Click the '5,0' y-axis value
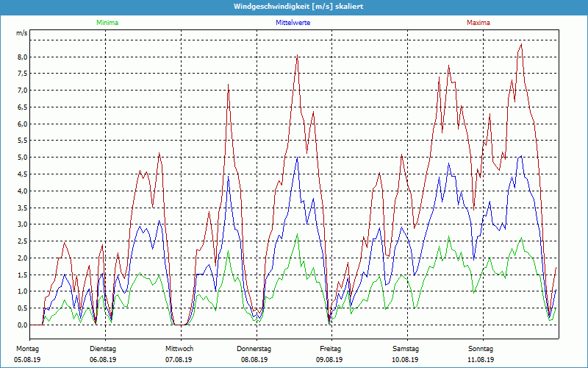This screenshot has width=588, height=368. 23,158
